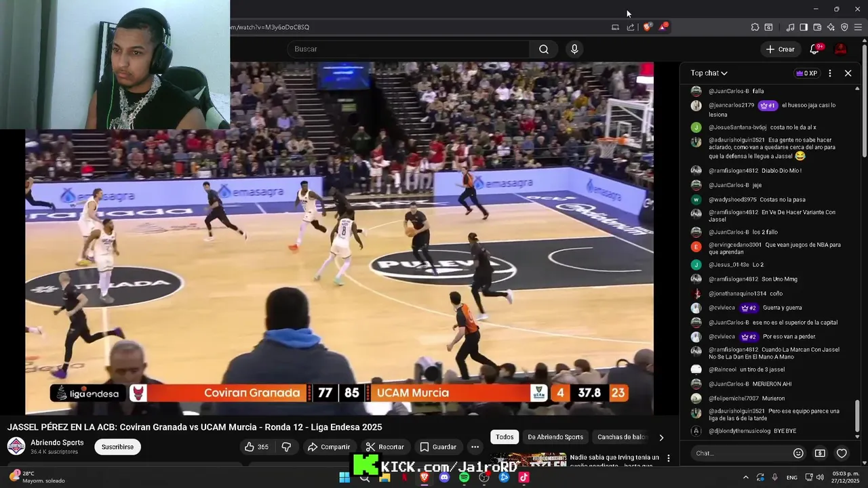Image resolution: width=868 pixels, height=488 pixels.
Task: Open Windows Start button
Action: click(x=344, y=477)
